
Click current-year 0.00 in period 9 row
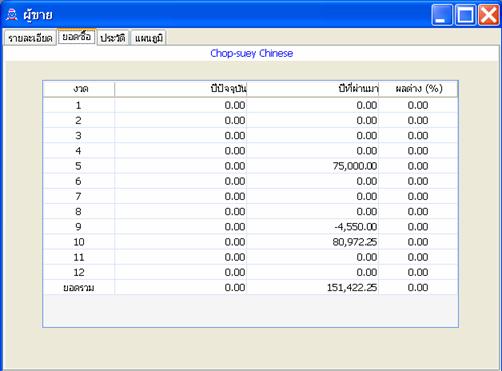click(x=235, y=227)
